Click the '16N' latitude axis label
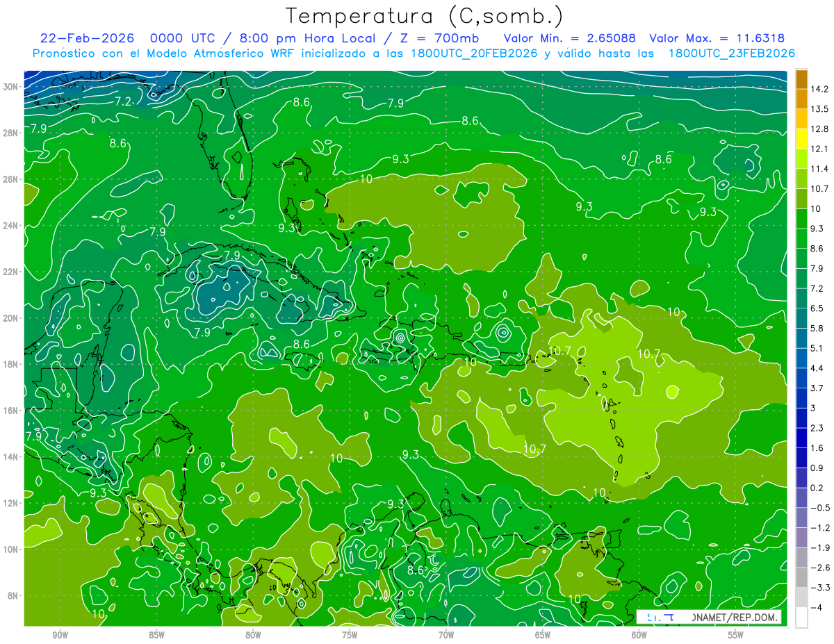The width and height of the screenshot is (834, 644). (11, 411)
